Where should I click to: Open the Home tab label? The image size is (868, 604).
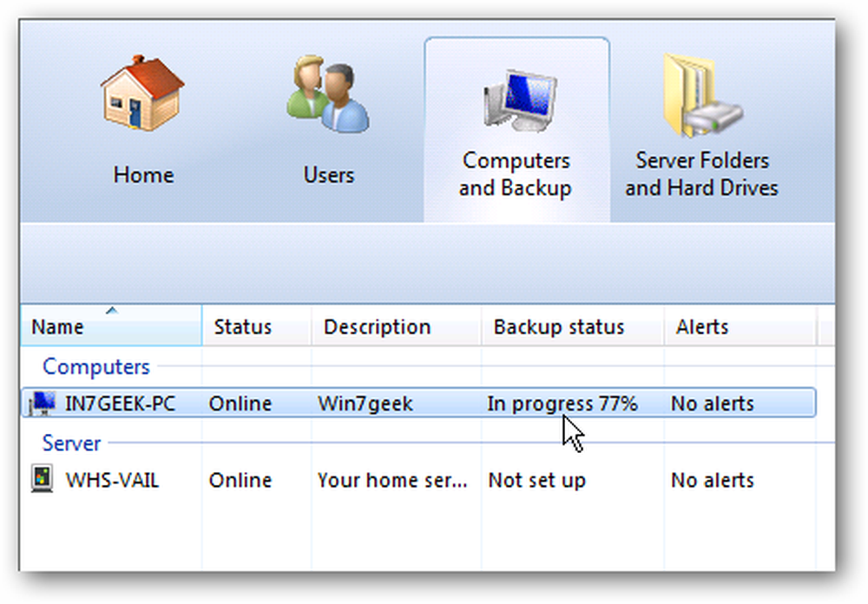coord(143,175)
